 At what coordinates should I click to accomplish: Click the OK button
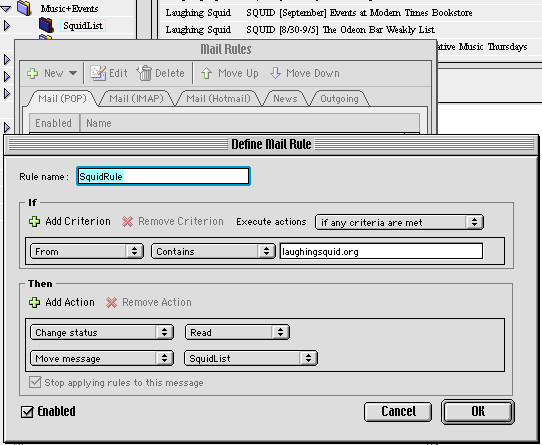(478, 411)
